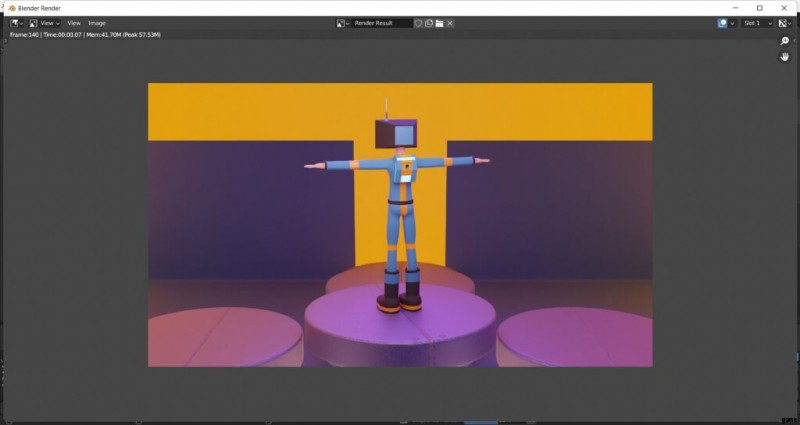800x425 pixels.
Task: Click the browse image datablock icon
Action: pyautogui.click(x=343, y=23)
